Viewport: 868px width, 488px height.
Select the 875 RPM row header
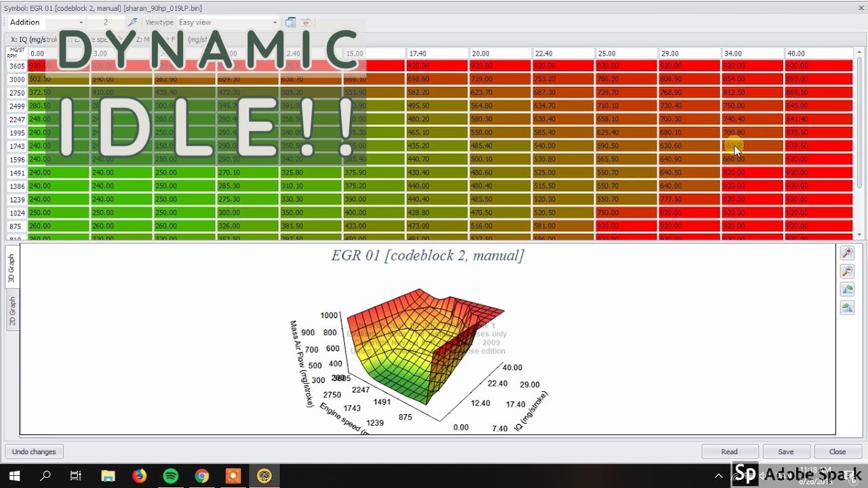[x=16, y=226]
